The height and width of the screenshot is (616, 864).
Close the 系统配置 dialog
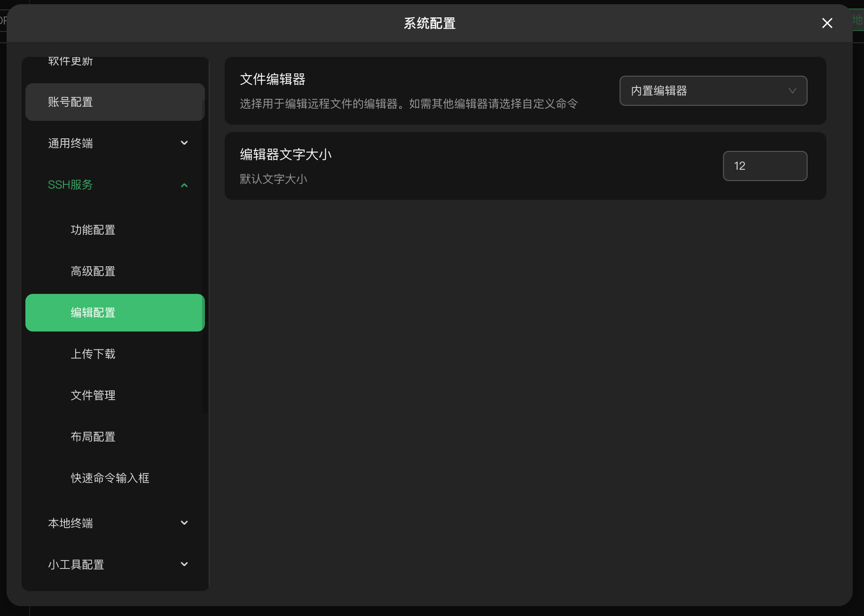[827, 23]
